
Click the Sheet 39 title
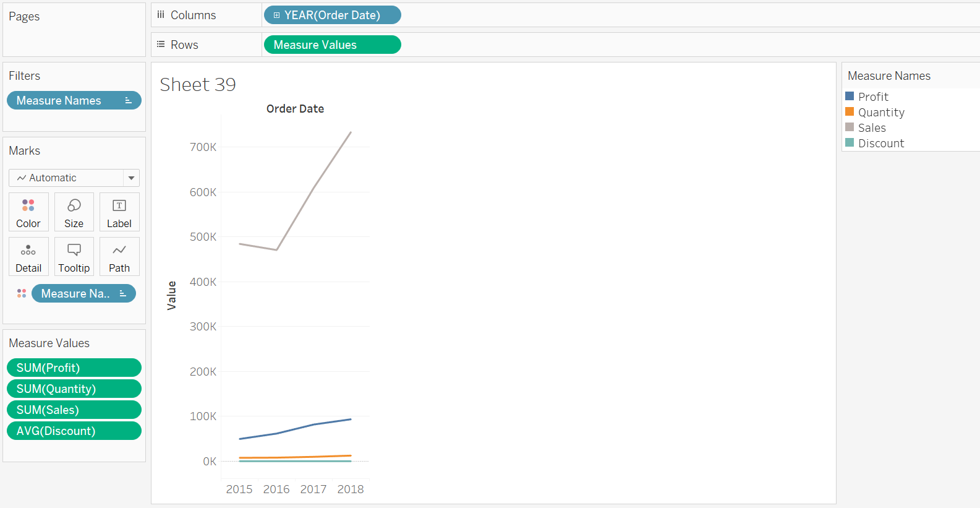click(198, 84)
